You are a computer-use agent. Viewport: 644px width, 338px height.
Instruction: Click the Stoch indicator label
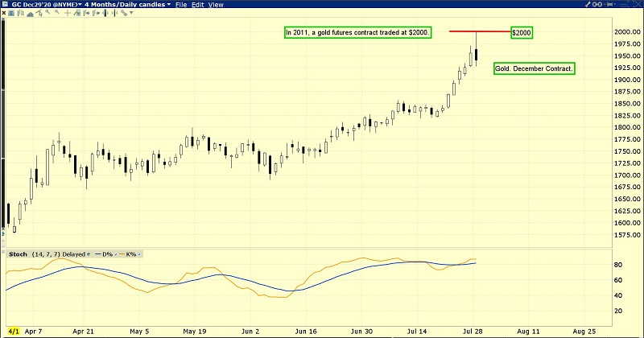[x=17, y=254]
